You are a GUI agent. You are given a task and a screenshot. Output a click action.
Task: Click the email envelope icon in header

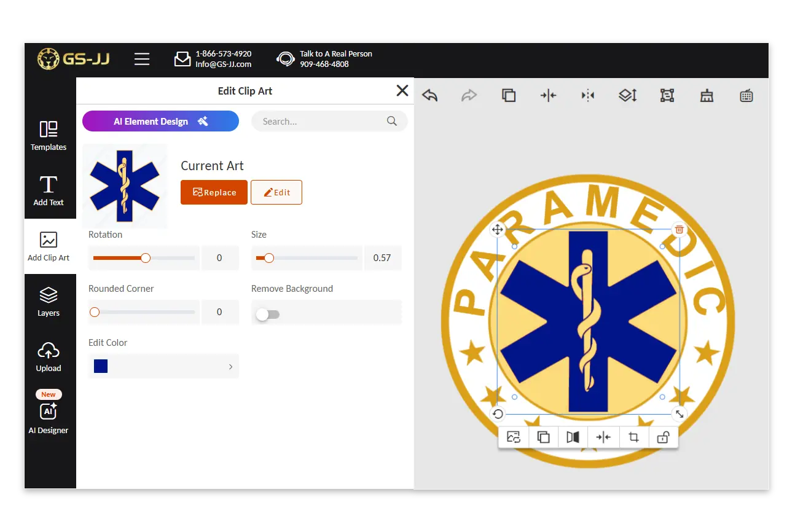(x=182, y=59)
